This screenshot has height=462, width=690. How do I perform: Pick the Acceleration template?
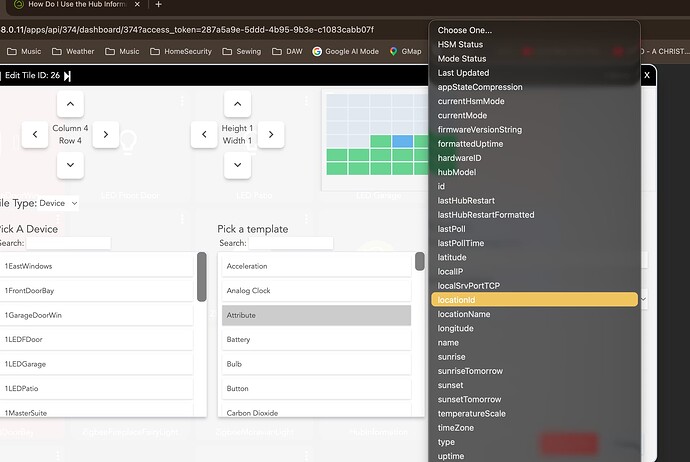tap(316, 266)
